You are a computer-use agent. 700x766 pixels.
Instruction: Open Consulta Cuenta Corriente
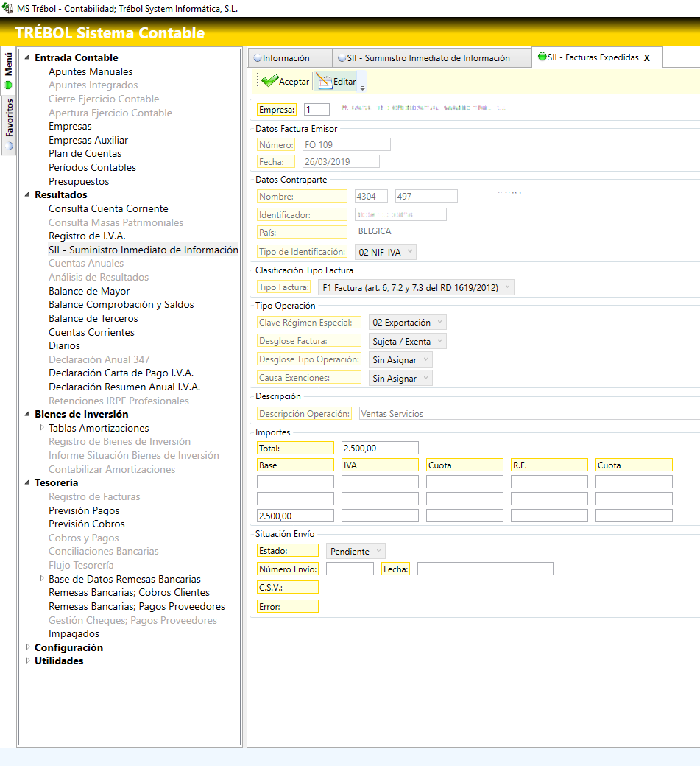(108, 208)
